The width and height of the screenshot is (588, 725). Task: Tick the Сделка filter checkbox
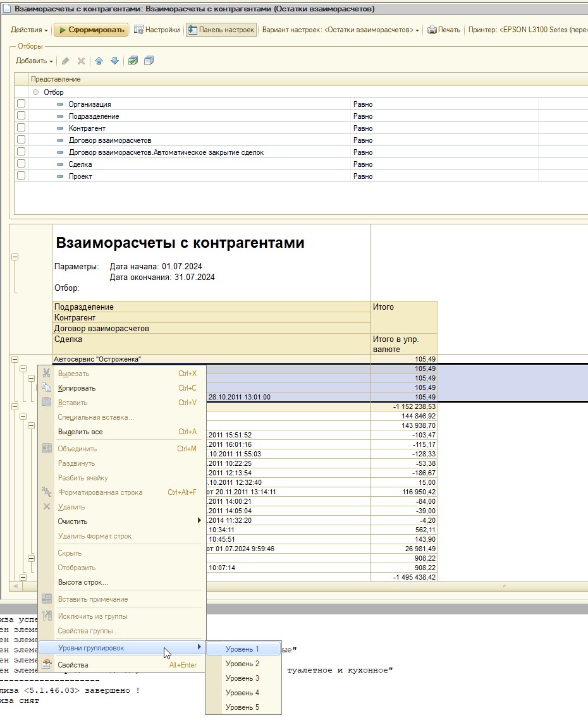tap(21, 164)
